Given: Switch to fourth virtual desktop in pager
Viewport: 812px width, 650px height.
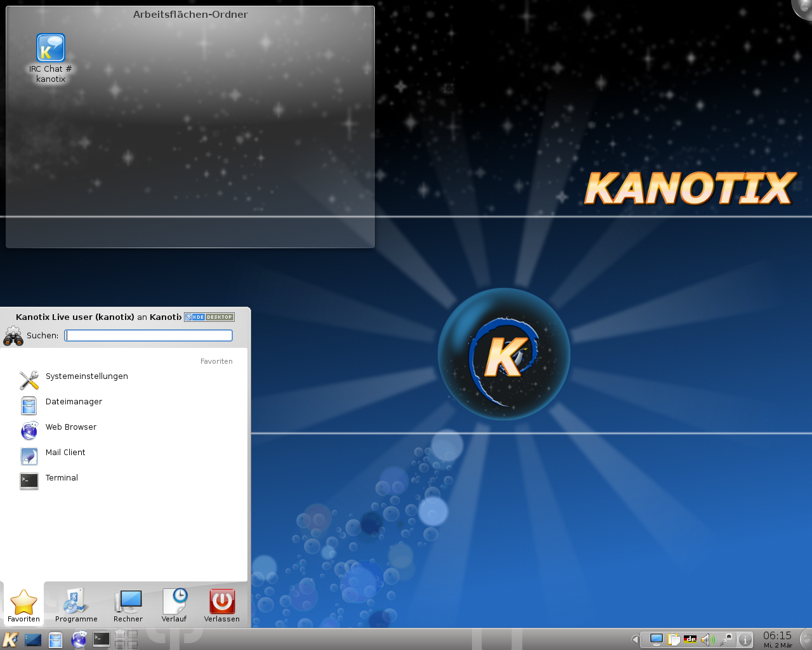Looking at the screenshot, I should point(132,645).
